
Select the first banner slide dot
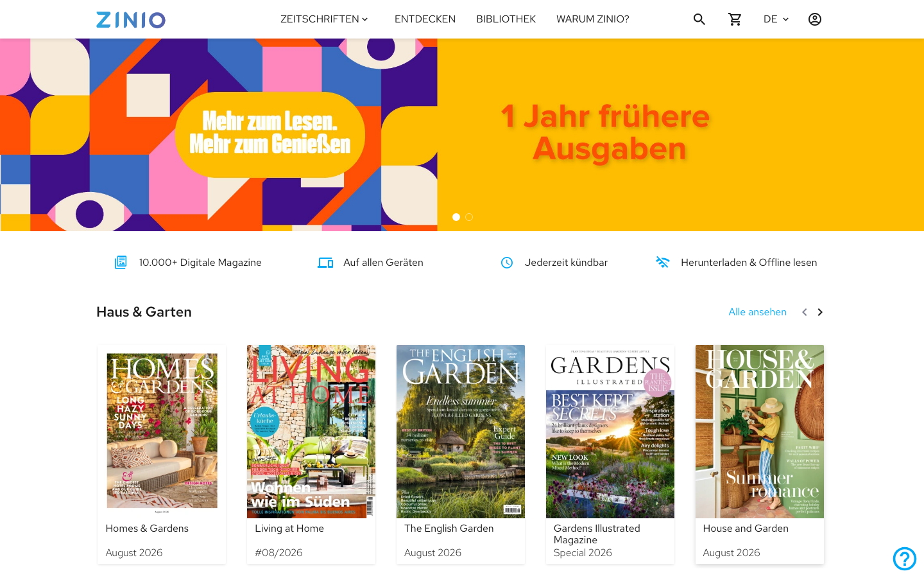(x=456, y=217)
